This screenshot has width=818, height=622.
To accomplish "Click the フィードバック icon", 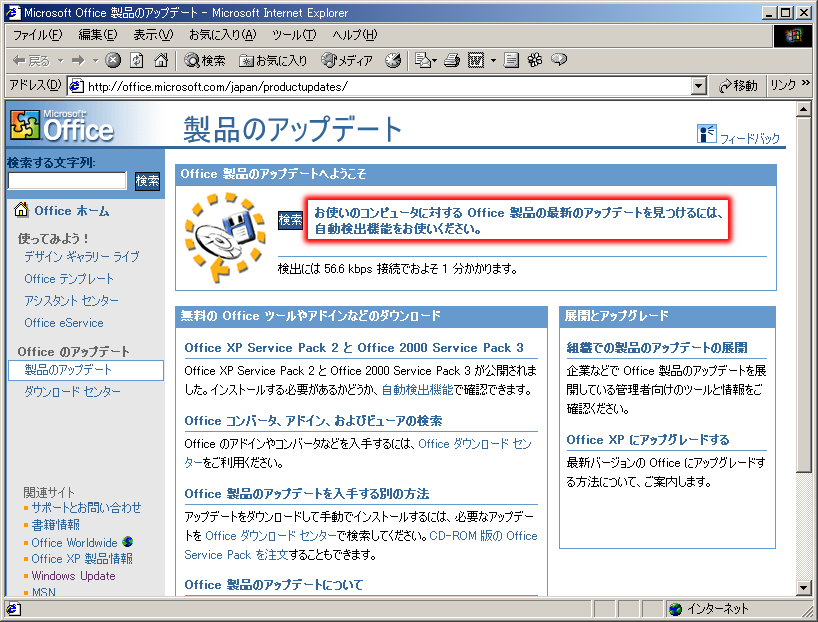I will pyautogui.click(x=707, y=134).
